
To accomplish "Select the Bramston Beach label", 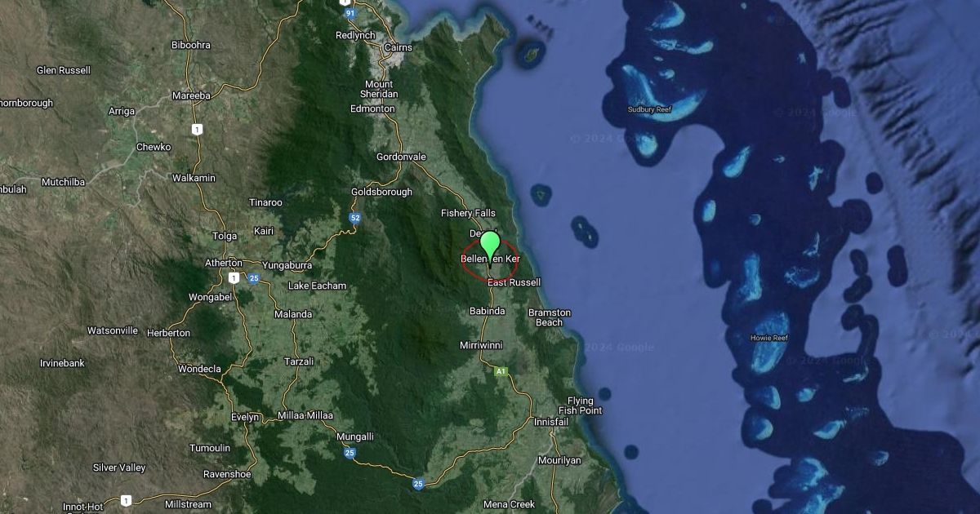I will point(550,317).
